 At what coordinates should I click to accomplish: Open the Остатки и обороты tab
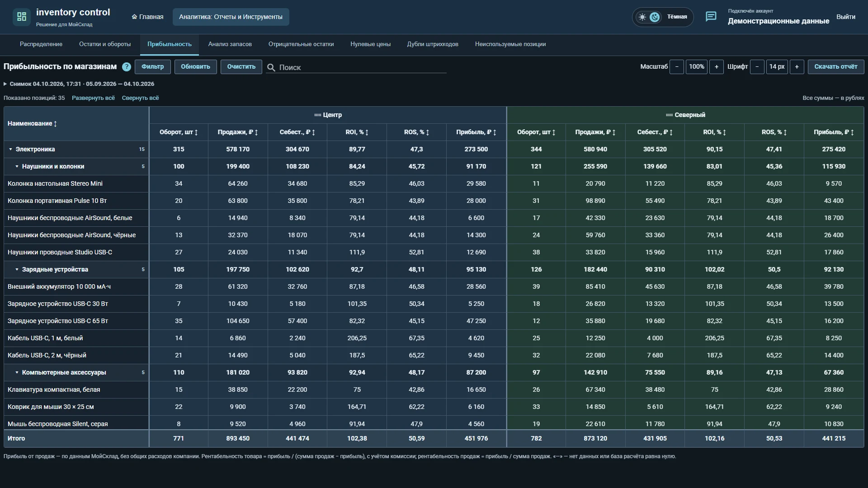105,44
